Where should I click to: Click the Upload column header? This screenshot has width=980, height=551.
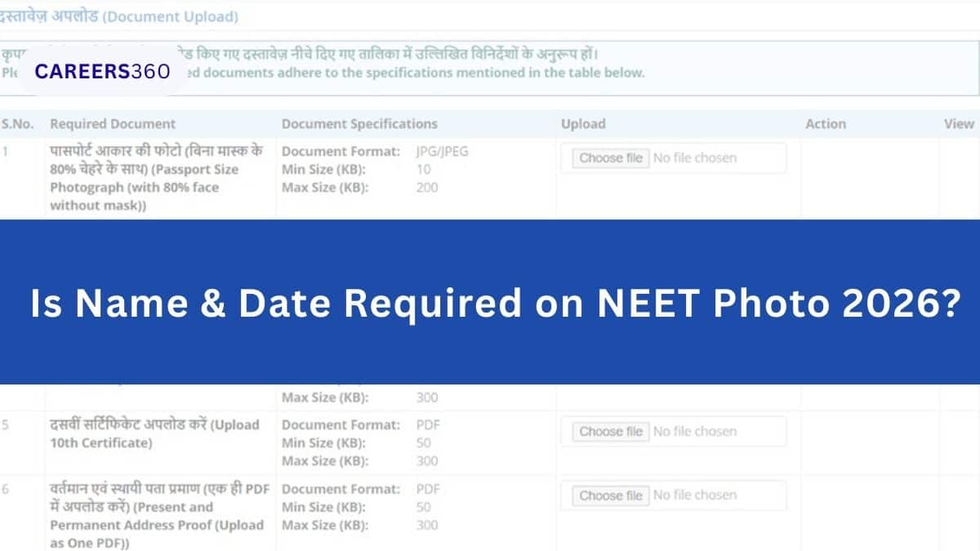[x=583, y=123]
